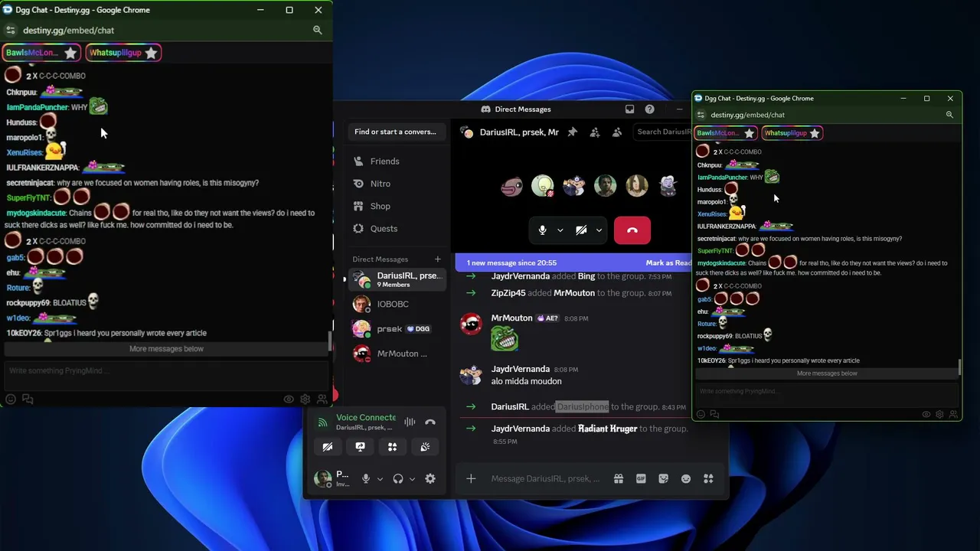Open the IOBOBC direct message
The width and height of the screenshot is (980, 551).
[x=396, y=304]
